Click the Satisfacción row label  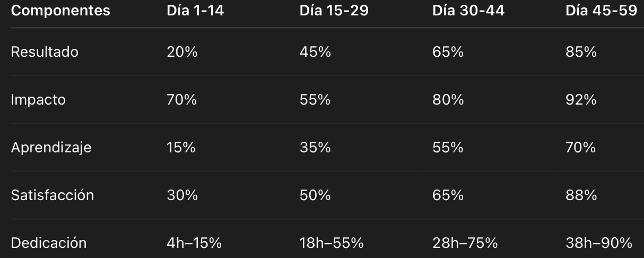tap(53, 195)
